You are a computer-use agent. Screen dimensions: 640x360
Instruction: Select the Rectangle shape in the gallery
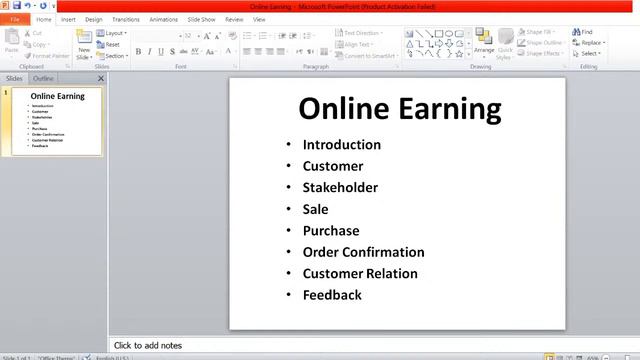click(x=439, y=33)
